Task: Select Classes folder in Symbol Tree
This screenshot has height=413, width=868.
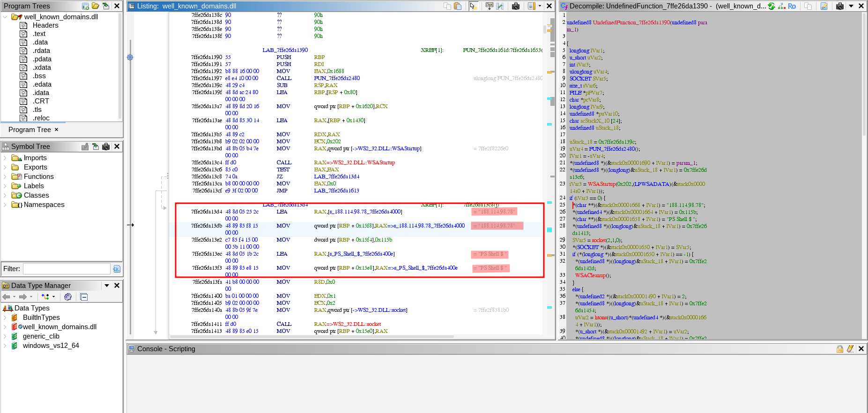Action: tap(37, 195)
